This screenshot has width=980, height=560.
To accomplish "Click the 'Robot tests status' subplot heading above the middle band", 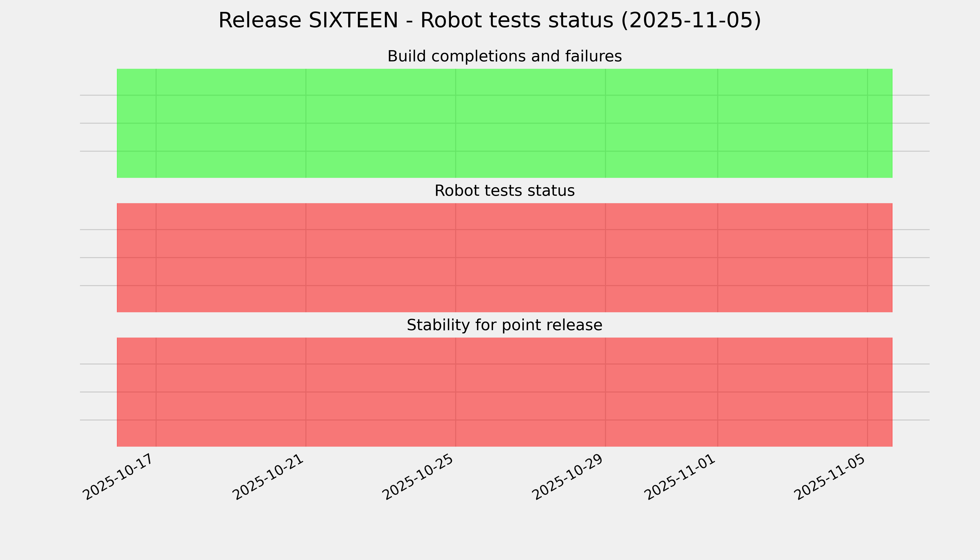I will point(504,191).
